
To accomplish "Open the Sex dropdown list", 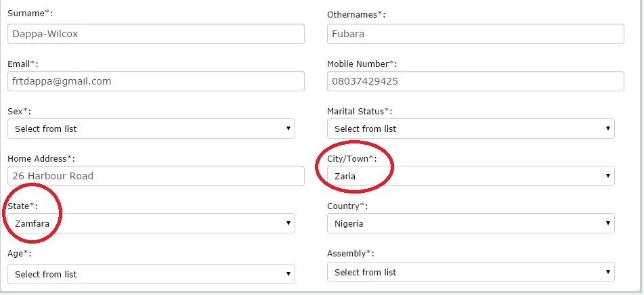I will [x=151, y=129].
